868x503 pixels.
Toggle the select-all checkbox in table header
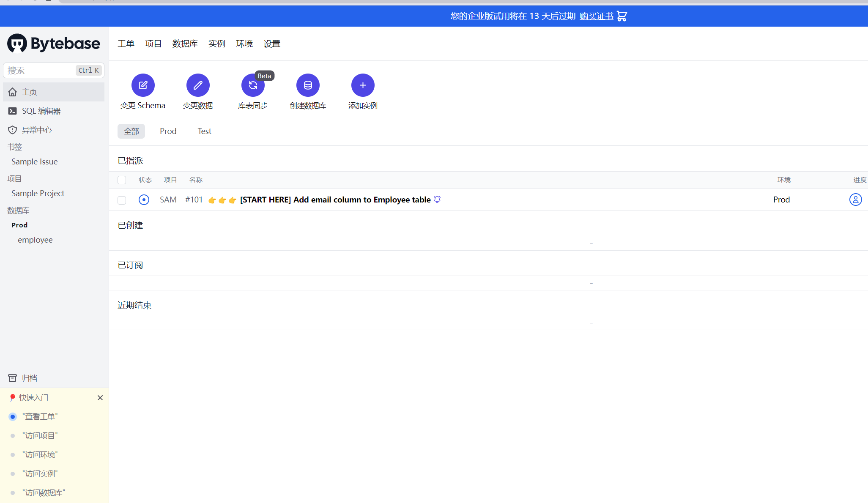click(122, 180)
